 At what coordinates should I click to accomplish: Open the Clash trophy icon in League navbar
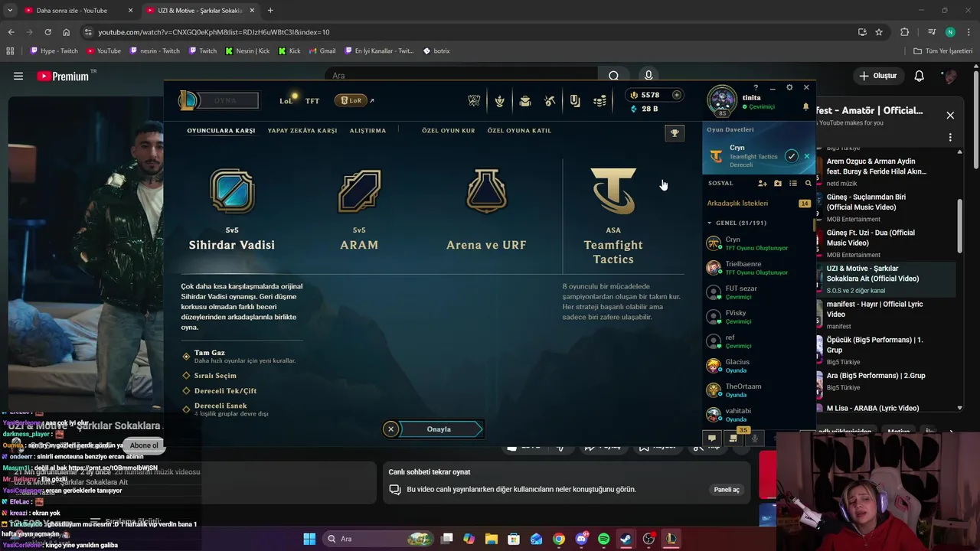pos(475,100)
